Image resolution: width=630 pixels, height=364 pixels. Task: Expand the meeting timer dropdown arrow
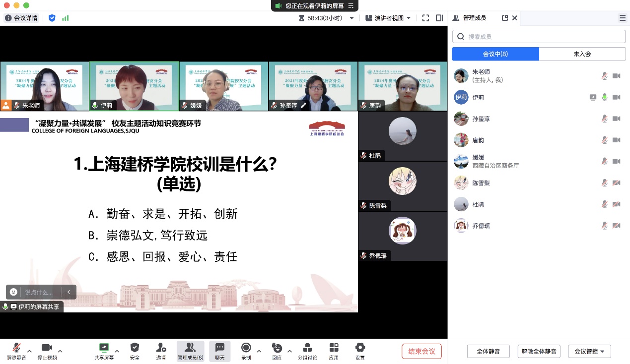pyautogui.click(x=351, y=18)
